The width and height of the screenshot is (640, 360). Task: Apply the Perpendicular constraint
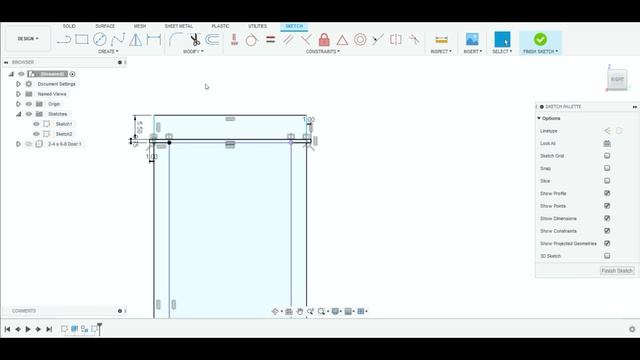[306, 40]
